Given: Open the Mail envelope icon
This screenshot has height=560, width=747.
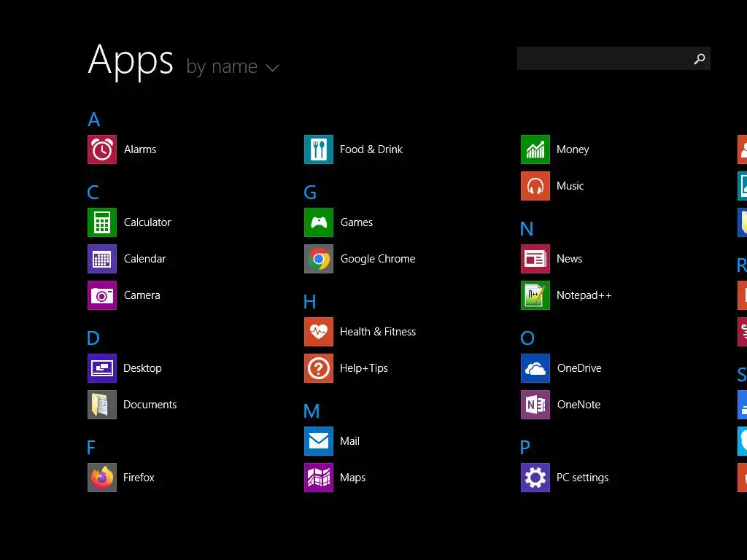Looking at the screenshot, I should (319, 441).
